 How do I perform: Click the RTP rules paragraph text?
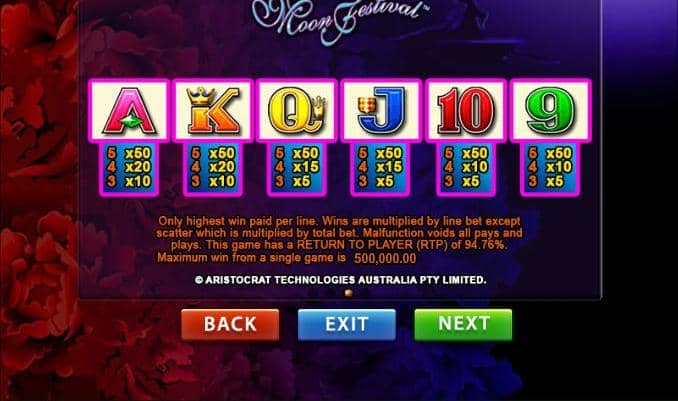tap(339, 239)
